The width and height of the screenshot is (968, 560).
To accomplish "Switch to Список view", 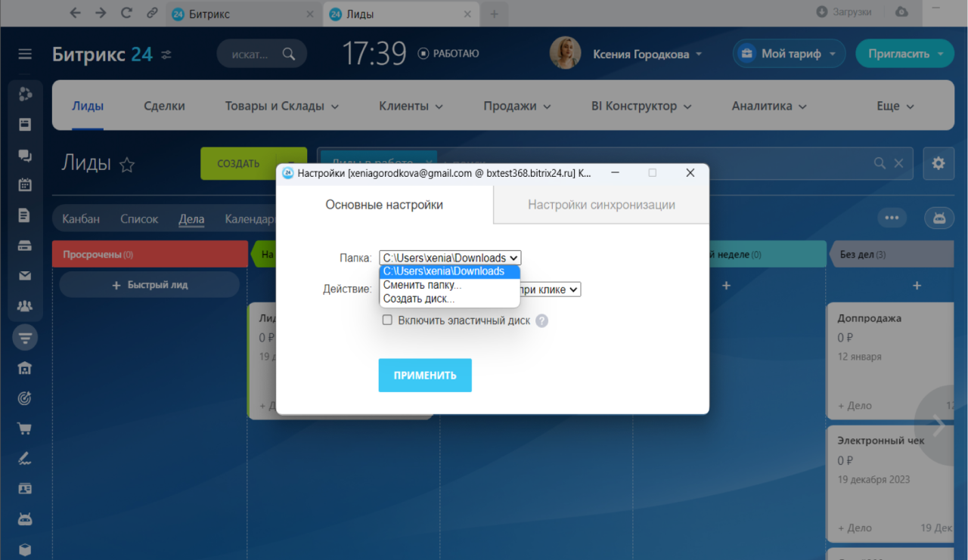I will tap(139, 219).
